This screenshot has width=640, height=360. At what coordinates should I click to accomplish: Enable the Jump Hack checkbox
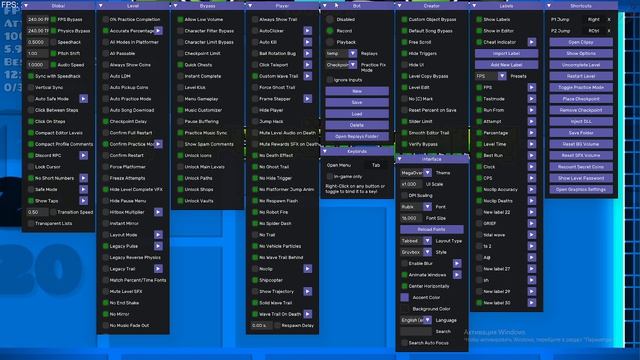255,121
